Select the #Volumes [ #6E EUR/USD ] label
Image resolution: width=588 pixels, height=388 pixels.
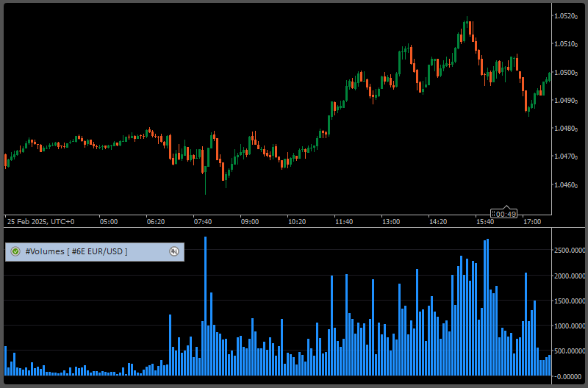coord(76,252)
